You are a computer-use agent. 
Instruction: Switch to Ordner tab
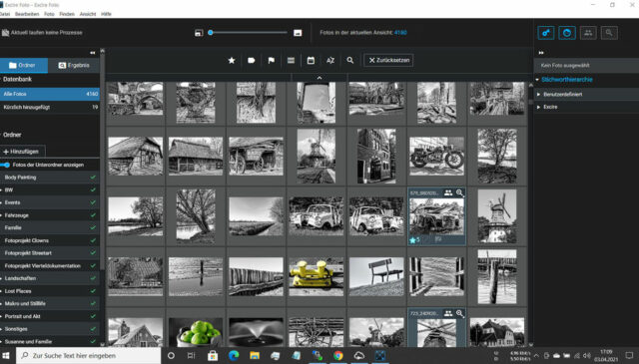coord(24,65)
